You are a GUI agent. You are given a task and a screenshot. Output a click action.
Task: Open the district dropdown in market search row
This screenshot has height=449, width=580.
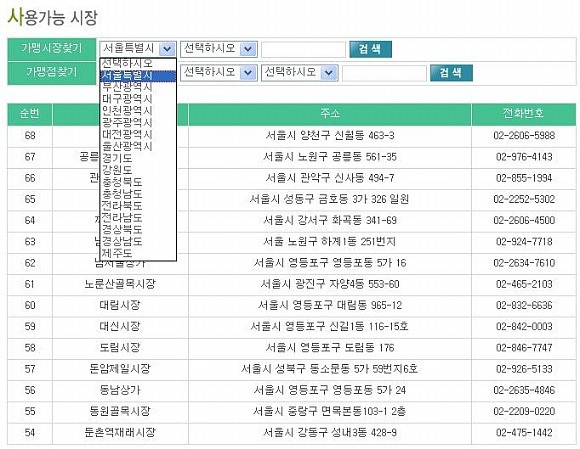pyautogui.click(x=219, y=49)
